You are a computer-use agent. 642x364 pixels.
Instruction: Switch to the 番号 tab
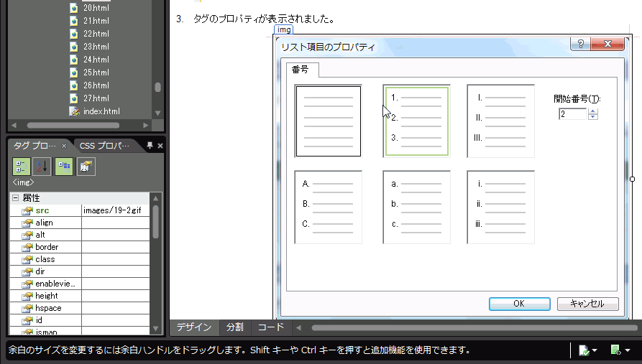[x=302, y=70]
